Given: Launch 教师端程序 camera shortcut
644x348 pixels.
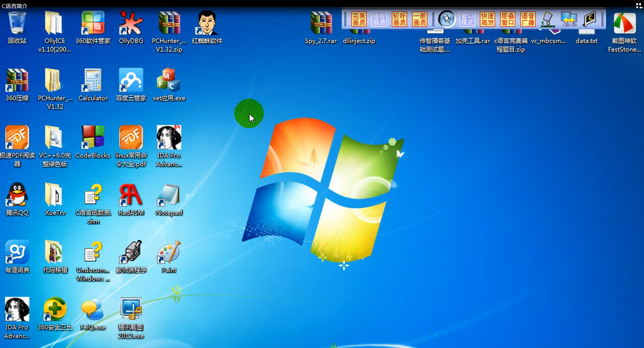Looking at the screenshot, I should [131, 252].
